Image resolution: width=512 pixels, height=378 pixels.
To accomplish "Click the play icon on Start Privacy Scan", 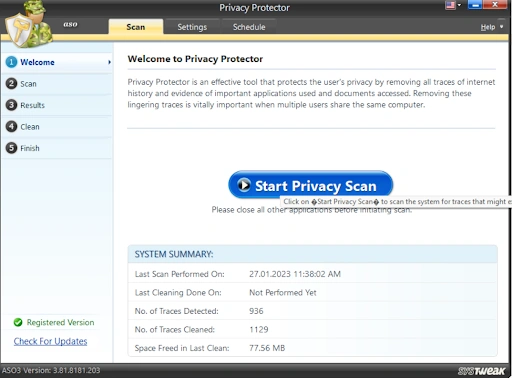I will [x=244, y=185].
